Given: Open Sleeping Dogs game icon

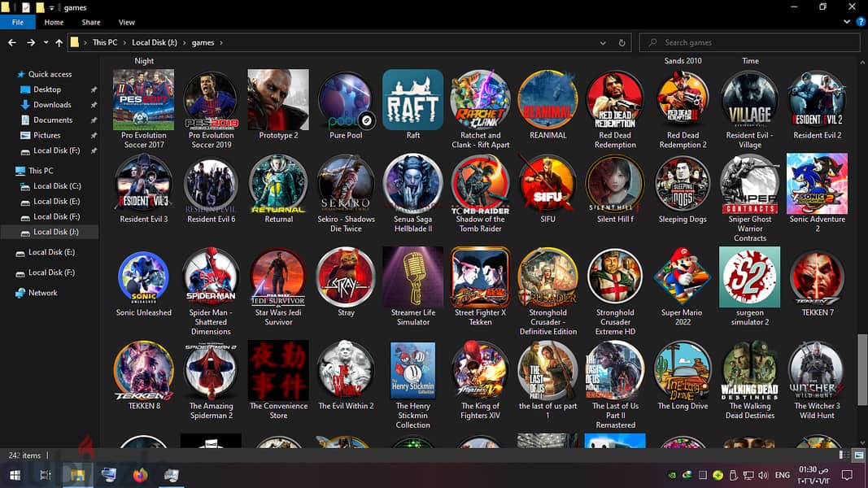Looking at the screenshot, I should pos(683,184).
